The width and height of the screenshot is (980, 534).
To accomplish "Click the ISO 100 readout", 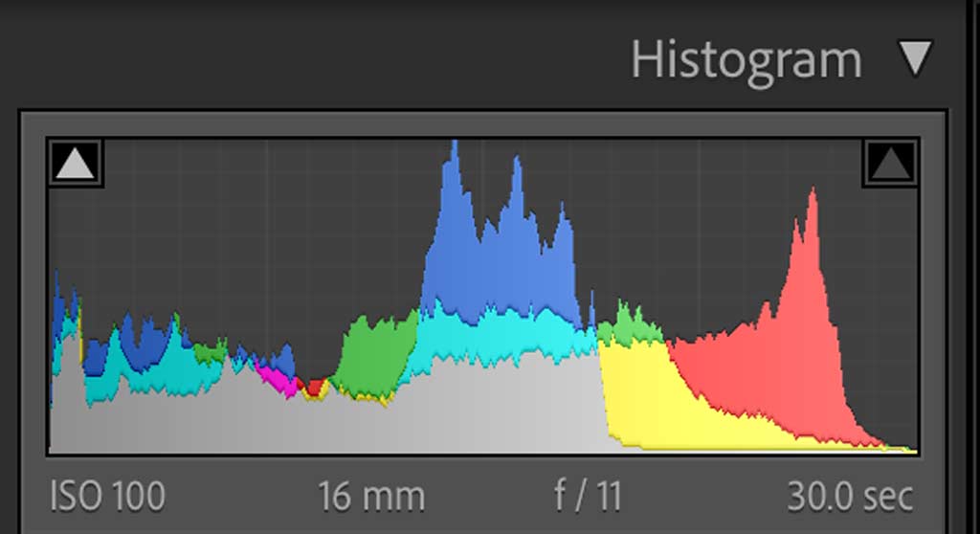I will pos(107,497).
